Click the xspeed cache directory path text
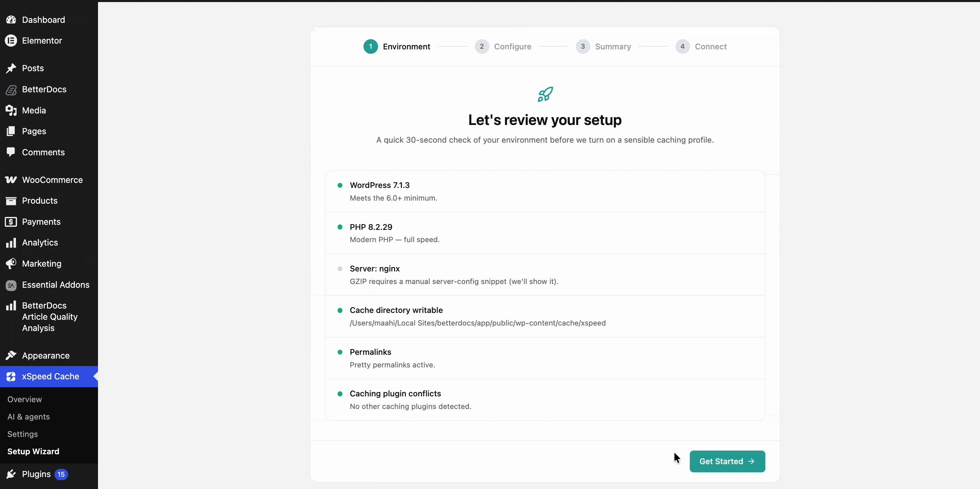The width and height of the screenshot is (980, 489). point(477,323)
